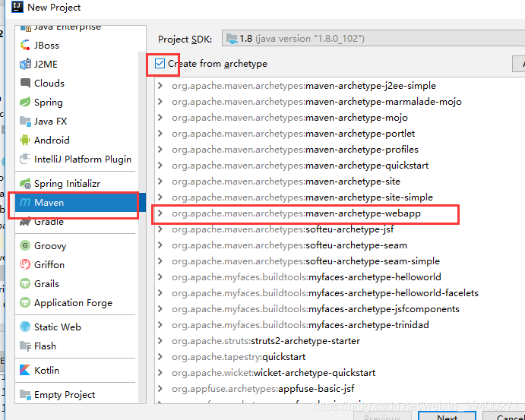The image size is (525, 420).
Task: Expand maven-archetype-portlet entry
Action: pyautogui.click(x=160, y=134)
